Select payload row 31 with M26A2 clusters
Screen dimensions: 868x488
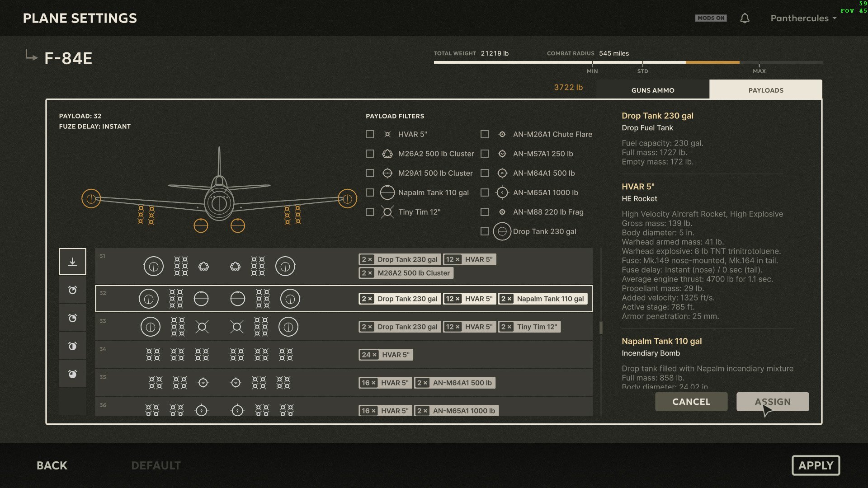pyautogui.click(x=344, y=266)
